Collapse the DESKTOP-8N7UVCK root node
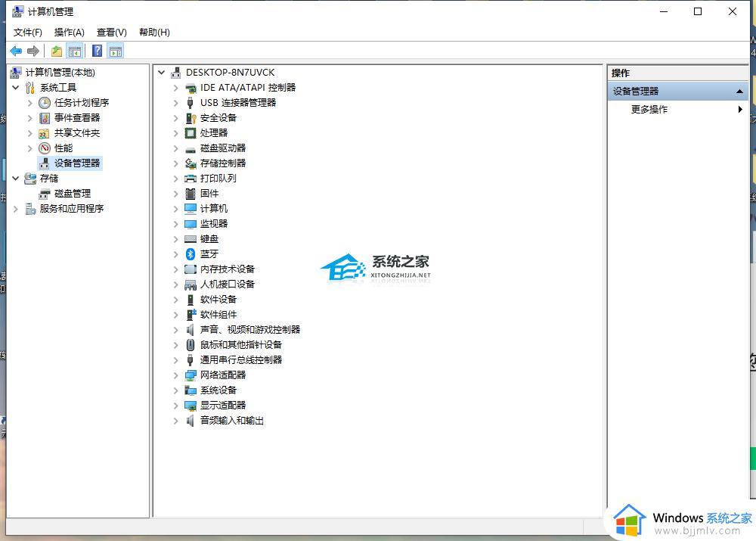The image size is (756, 541). (x=162, y=73)
